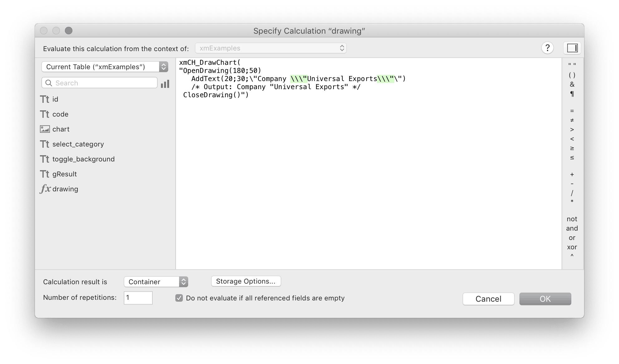Screen dimensions: 619x364
Task: Insert the not-equal (≠) operator
Action: pos(572,120)
